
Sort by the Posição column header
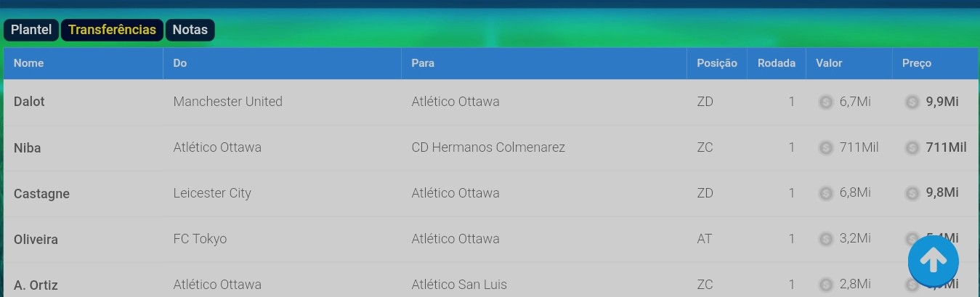point(716,63)
